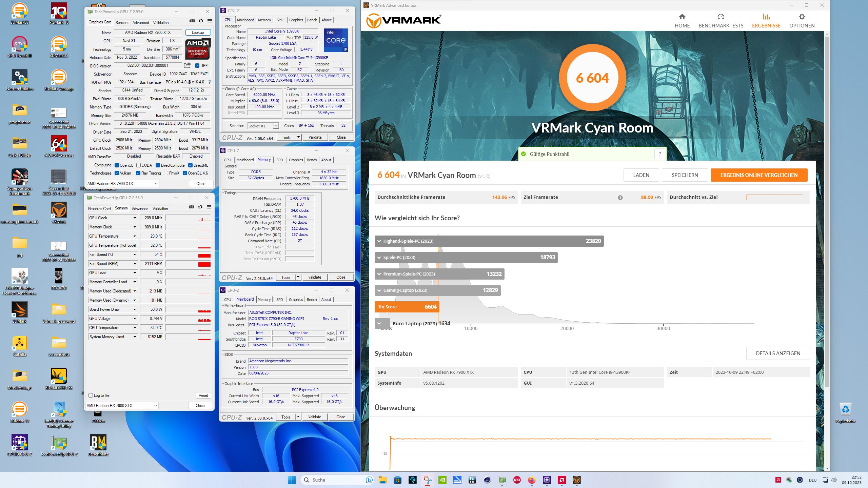This screenshot has height=488, width=868.
Task: Click the LADEN button in VRMark
Action: (641, 175)
